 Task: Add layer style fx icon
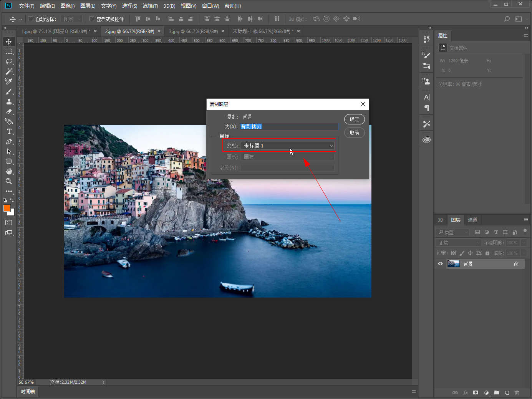pos(466,392)
